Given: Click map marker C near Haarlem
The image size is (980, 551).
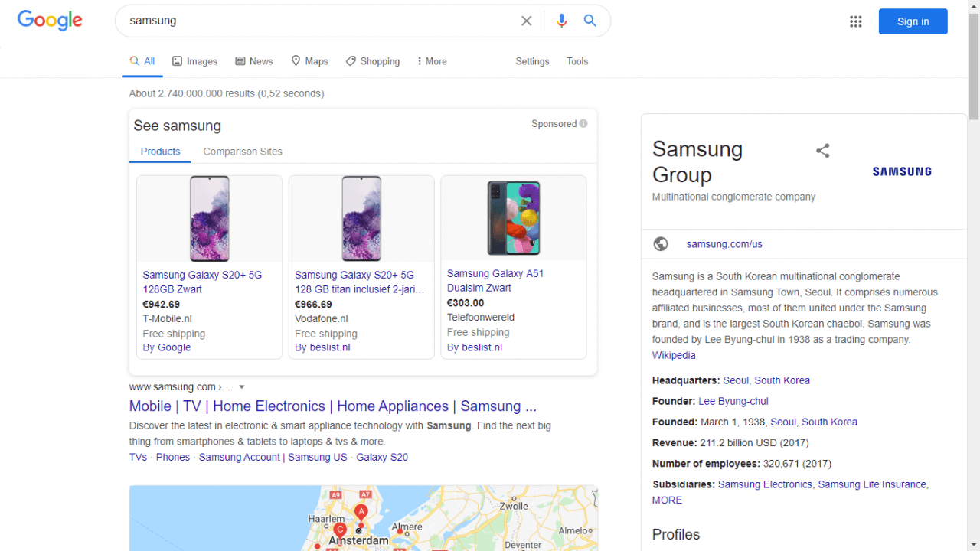Looking at the screenshot, I should pos(340,530).
